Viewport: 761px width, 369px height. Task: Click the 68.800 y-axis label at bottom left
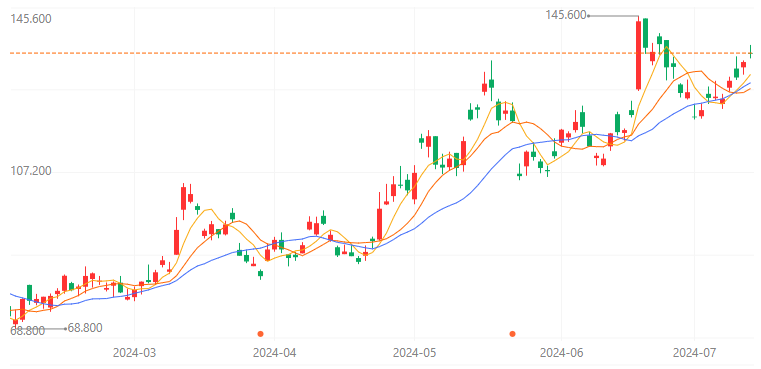(28, 331)
